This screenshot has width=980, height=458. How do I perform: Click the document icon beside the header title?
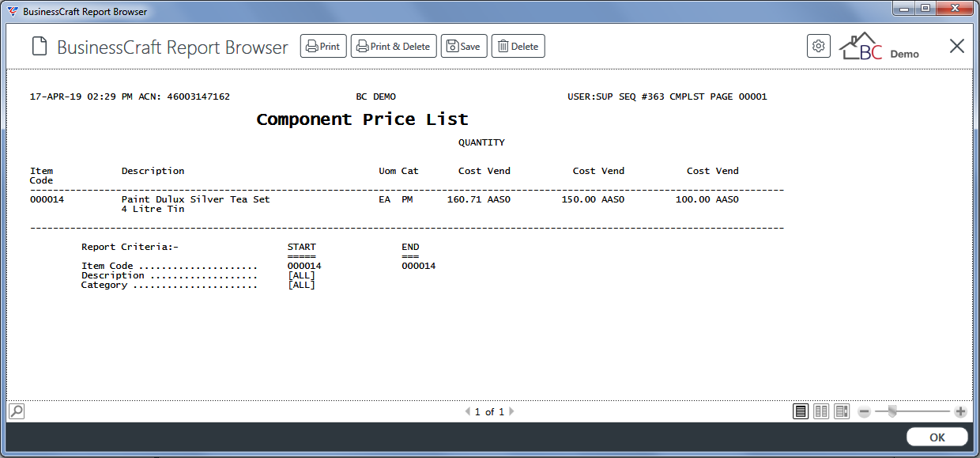(40, 47)
